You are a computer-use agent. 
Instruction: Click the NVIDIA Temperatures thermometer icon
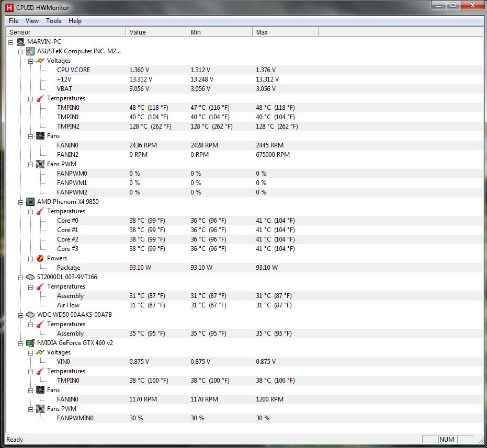40,371
